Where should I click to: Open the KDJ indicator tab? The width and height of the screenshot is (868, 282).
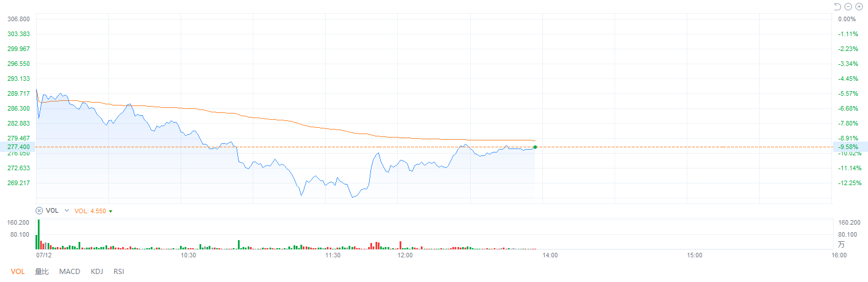click(97, 272)
